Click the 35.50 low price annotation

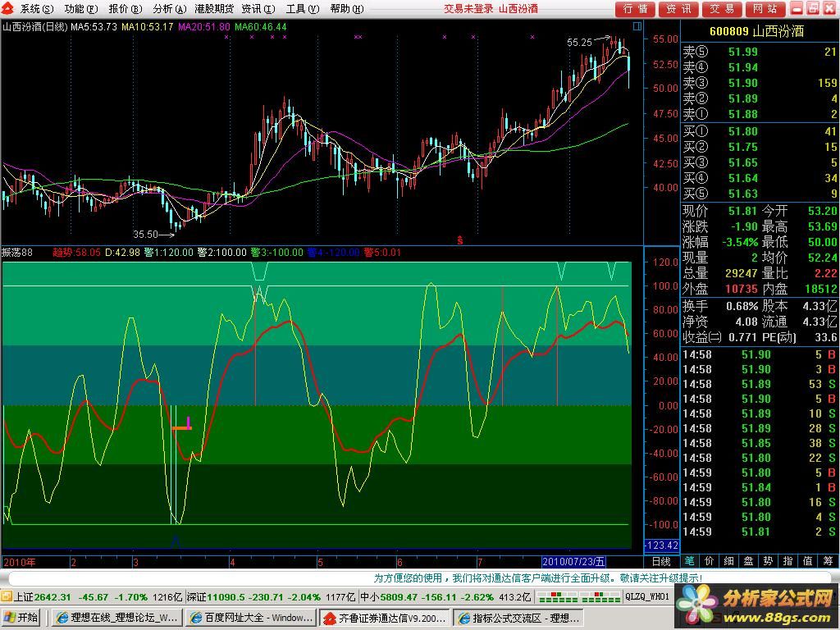pyautogui.click(x=146, y=234)
